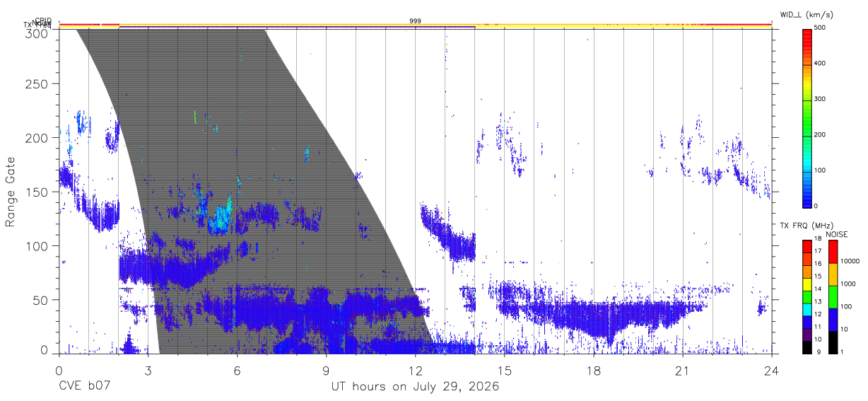Click 'UT hours on July 29, 2026' axis label
Screen dimensions: 868x401
click(x=415, y=387)
